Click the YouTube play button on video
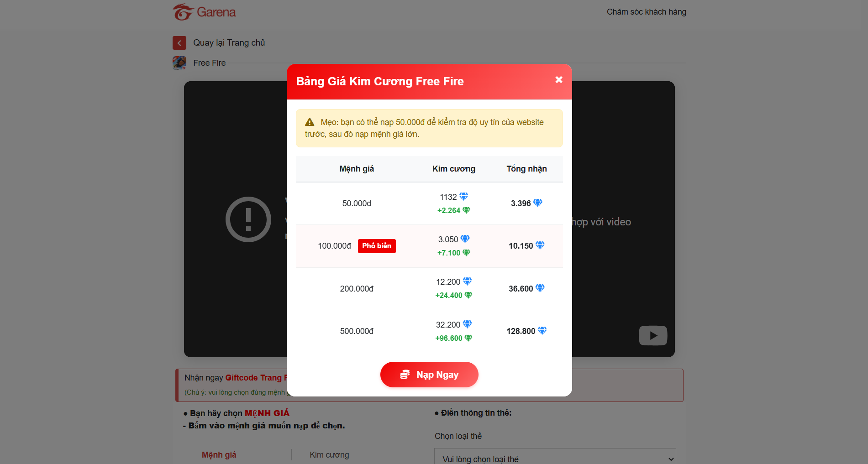The image size is (868, 464). [653, 336]
